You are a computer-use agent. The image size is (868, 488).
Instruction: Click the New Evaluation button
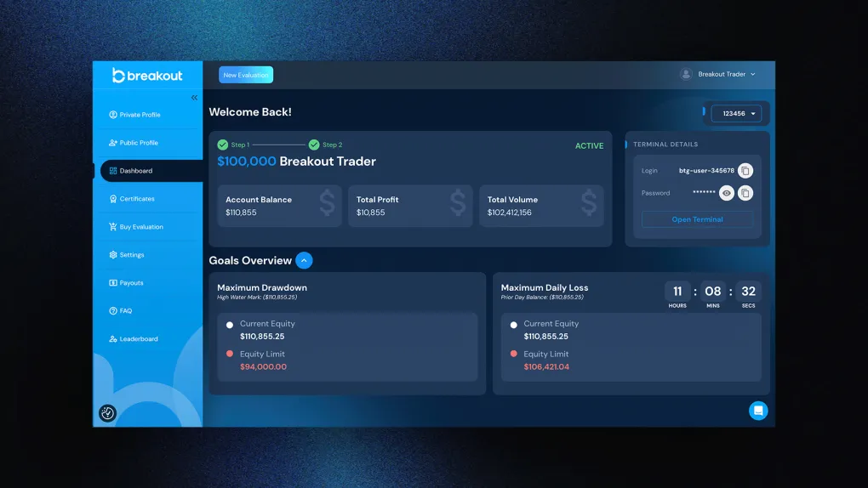click(x=246, y=75)
